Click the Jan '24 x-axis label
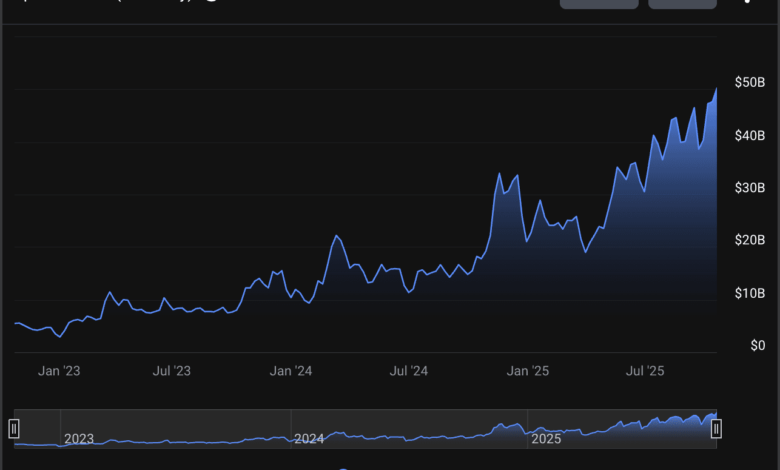 pos(291,371)
